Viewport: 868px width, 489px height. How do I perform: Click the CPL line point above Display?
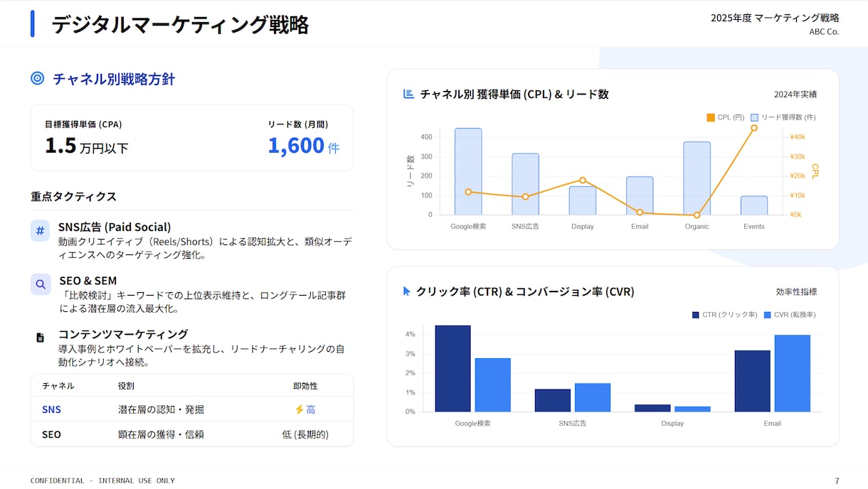point(583,181)
